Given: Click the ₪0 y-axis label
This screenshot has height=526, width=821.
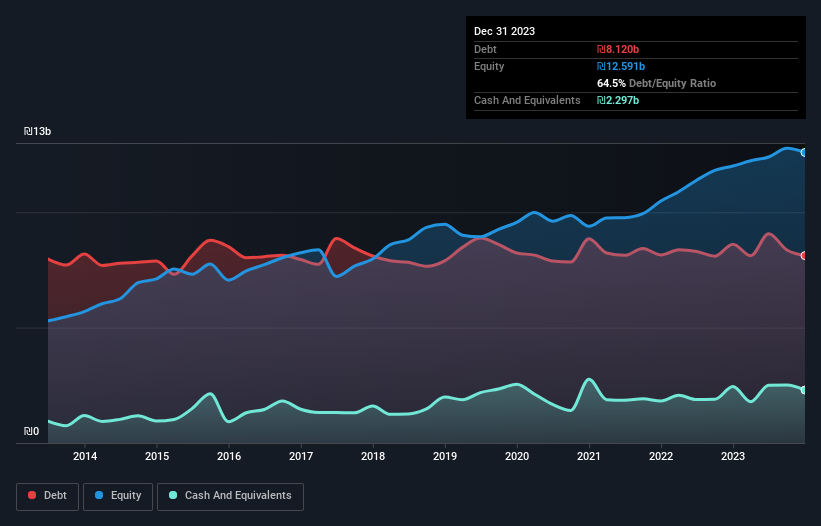Looking at the screenshot, I should [31, 431].
